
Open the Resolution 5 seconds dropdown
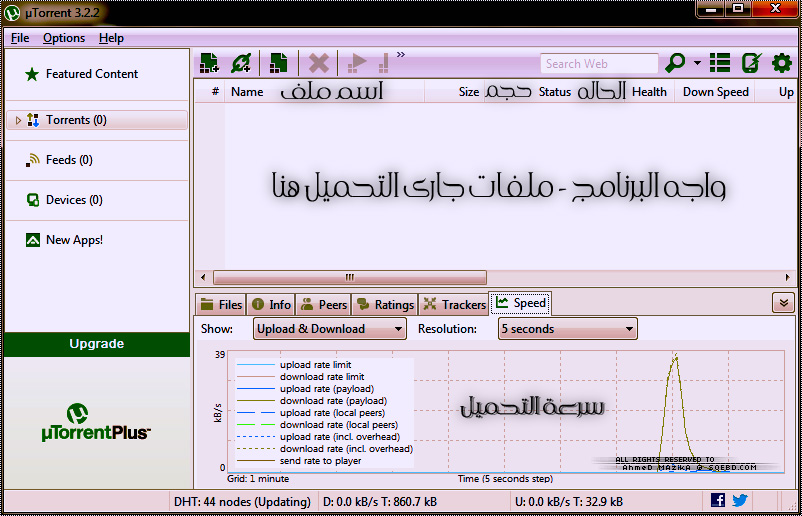[568, 329]
